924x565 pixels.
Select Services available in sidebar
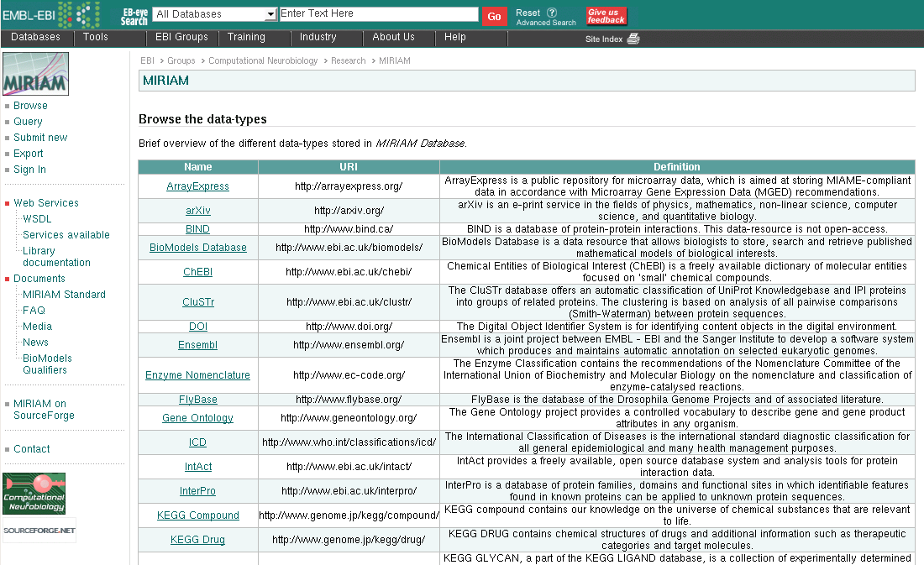pos(66,234)
